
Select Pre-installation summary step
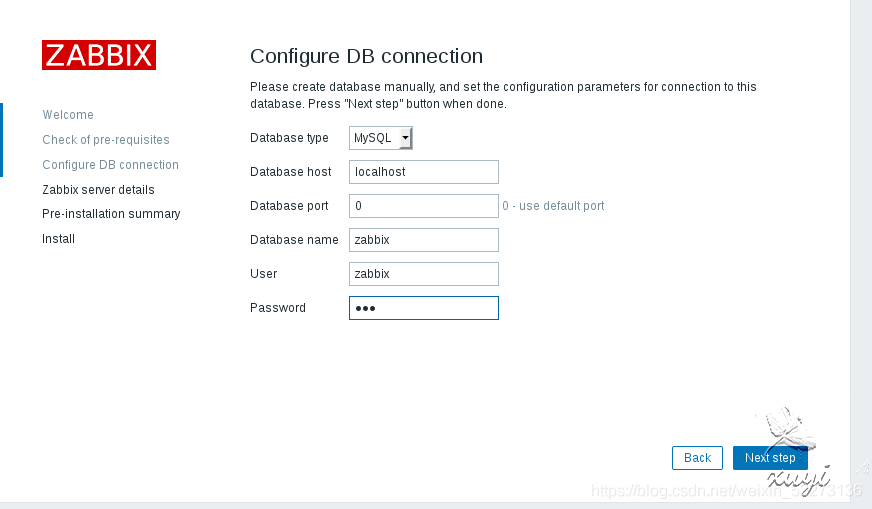tap(111, 214)
